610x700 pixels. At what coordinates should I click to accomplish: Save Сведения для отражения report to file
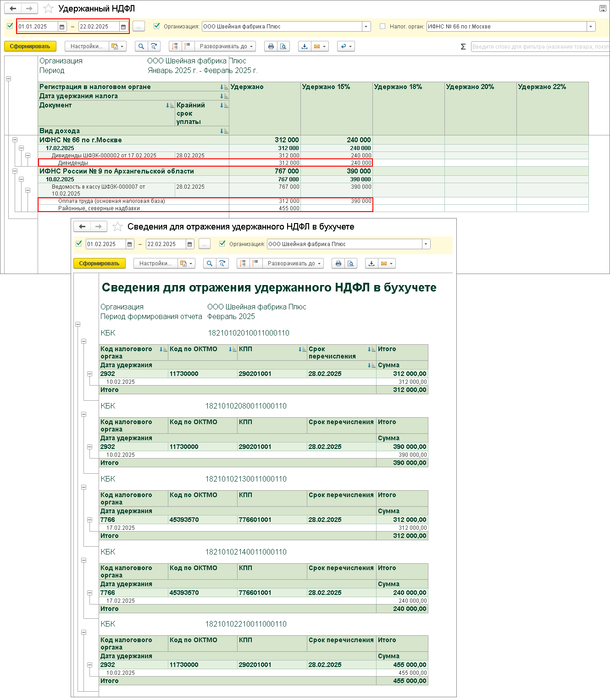coord(372,263)
